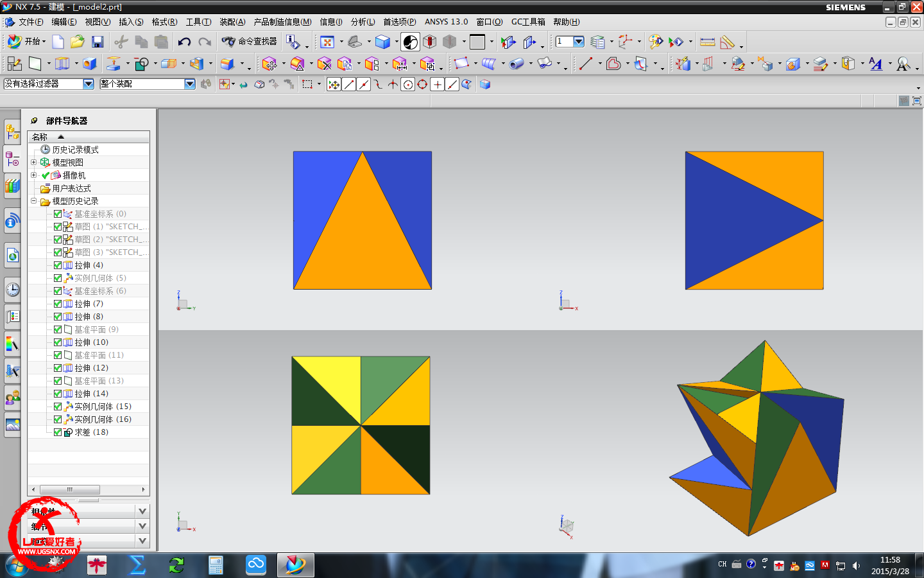Click the Tube surface icon
This screenshot has width=924, height=578.
pos(517,64)
